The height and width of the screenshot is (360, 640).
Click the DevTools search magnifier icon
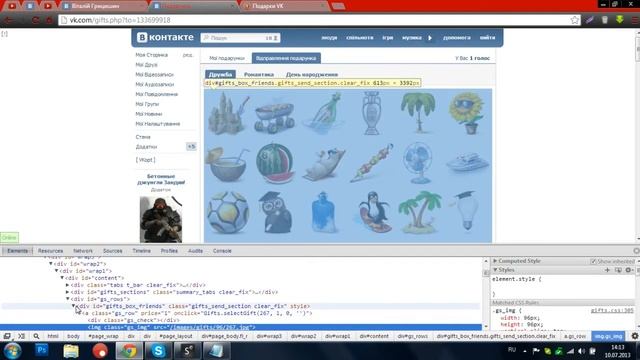pos(36,336)
